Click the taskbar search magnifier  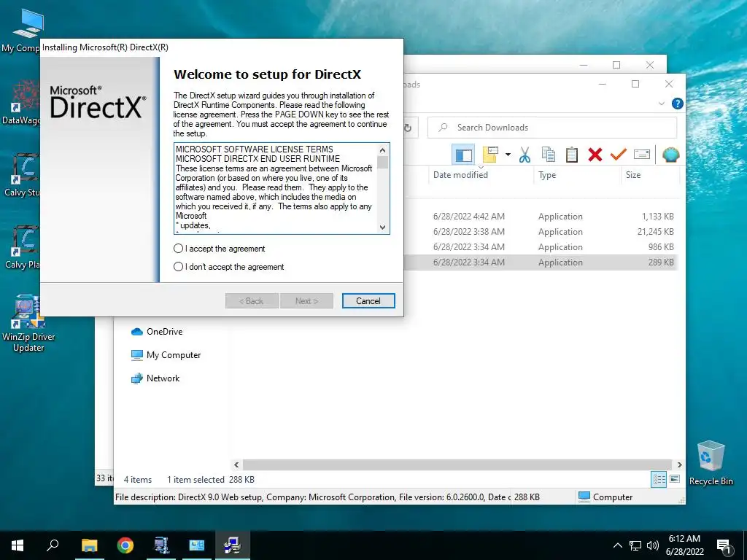pos(53,545)
